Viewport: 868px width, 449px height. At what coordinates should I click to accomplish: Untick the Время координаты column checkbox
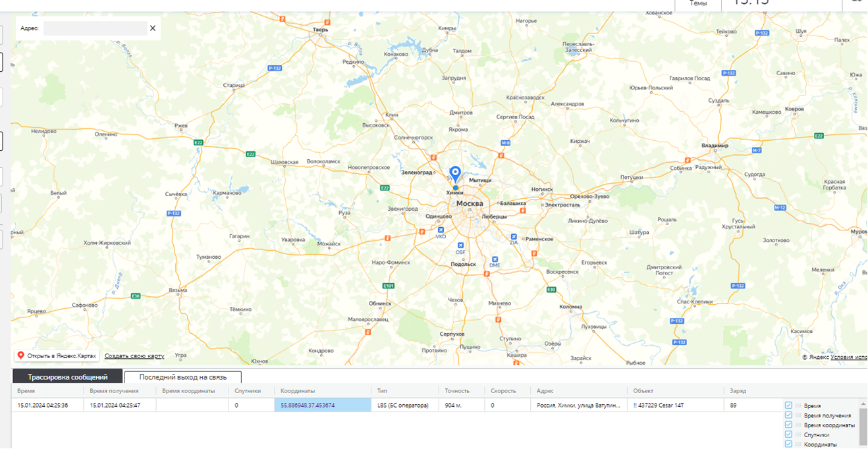point(788,425)
